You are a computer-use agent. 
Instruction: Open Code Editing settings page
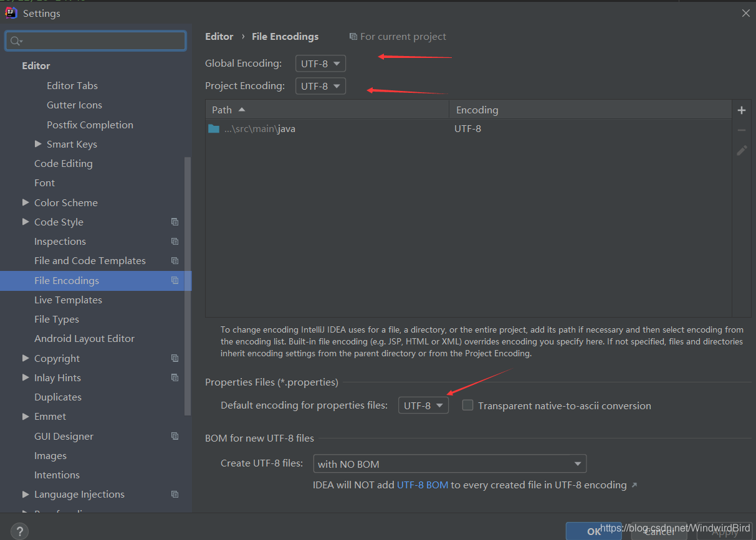(x=64, y=163)
